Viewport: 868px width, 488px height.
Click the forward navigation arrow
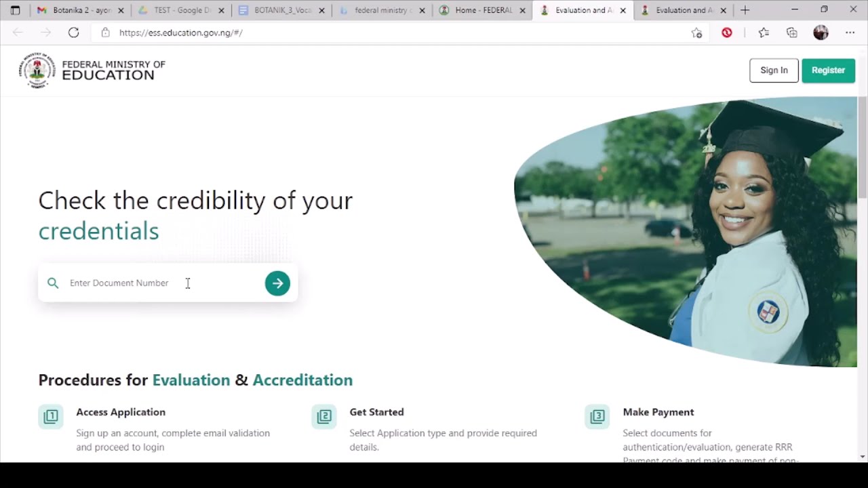[x=45, y=33]
